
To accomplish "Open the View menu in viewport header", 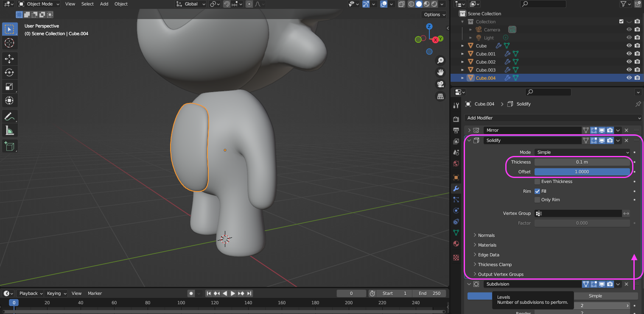I will pos(70,4).
